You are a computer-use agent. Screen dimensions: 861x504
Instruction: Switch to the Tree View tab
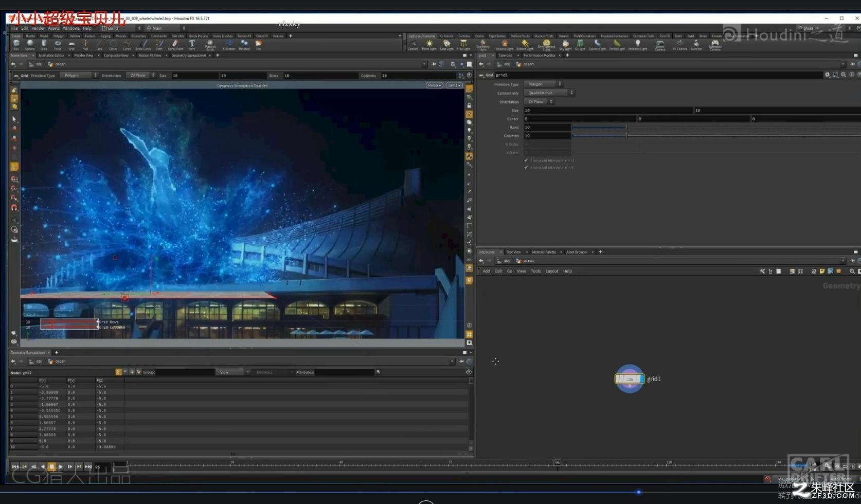513,252
